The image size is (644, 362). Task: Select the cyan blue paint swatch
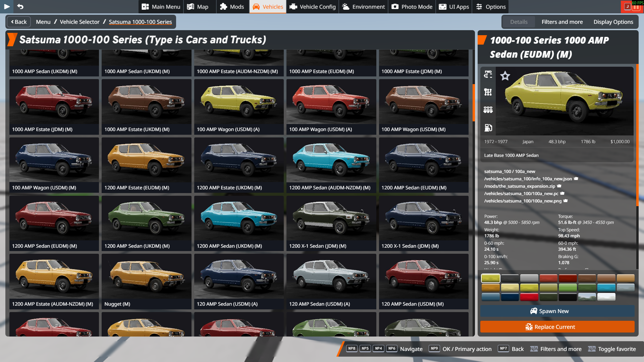coord(606,287)
